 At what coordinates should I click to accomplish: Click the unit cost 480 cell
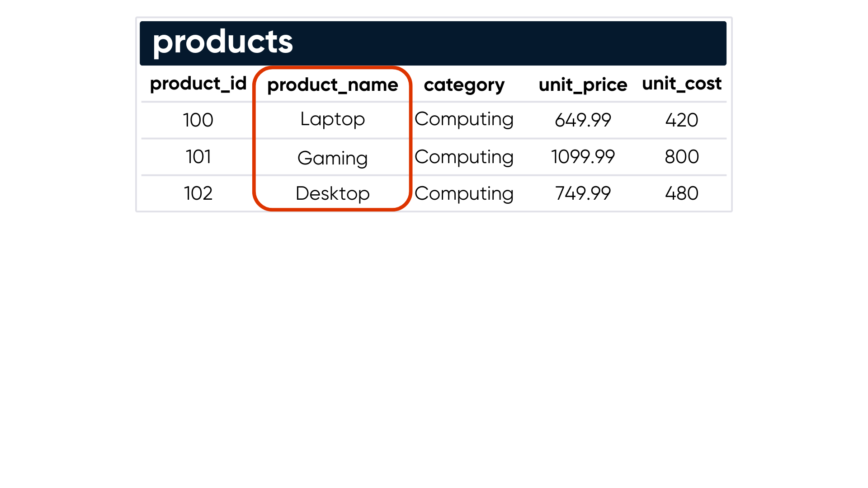[681, 193]
